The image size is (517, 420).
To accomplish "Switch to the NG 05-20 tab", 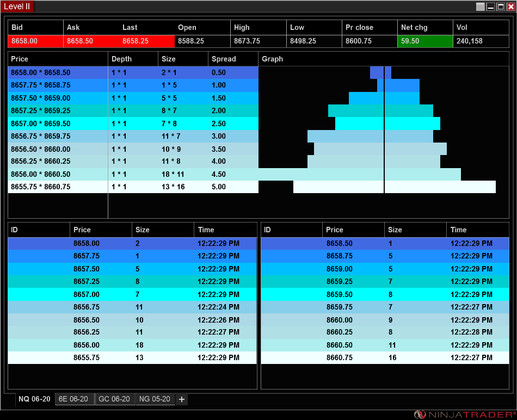I will pyautogui.click(x=155, y=399).
